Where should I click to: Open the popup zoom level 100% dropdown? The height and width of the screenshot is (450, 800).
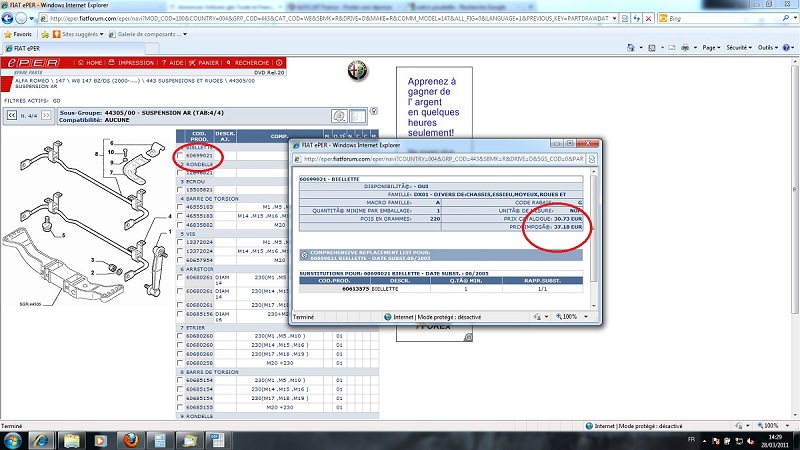click(586, 317)
